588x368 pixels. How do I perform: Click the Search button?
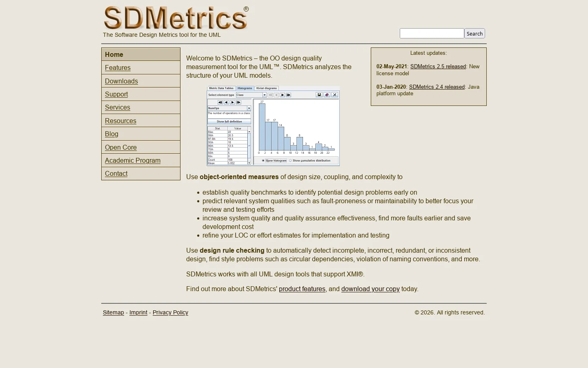pos(474,34)
